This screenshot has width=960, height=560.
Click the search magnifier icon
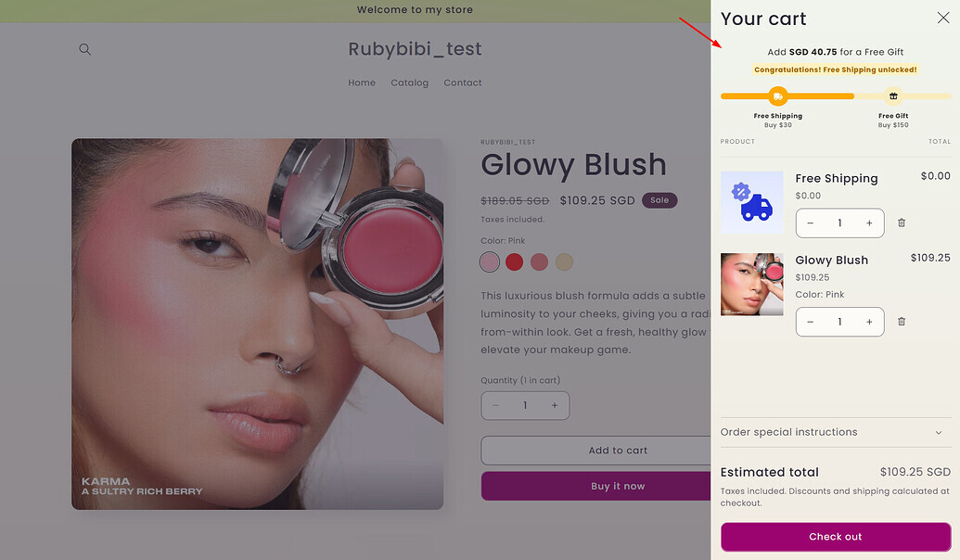[85, 49]
